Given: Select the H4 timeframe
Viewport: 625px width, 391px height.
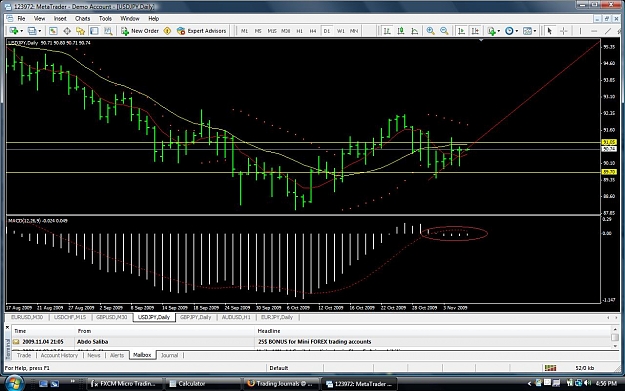Looking at the screenshot, I should point(313,31).
